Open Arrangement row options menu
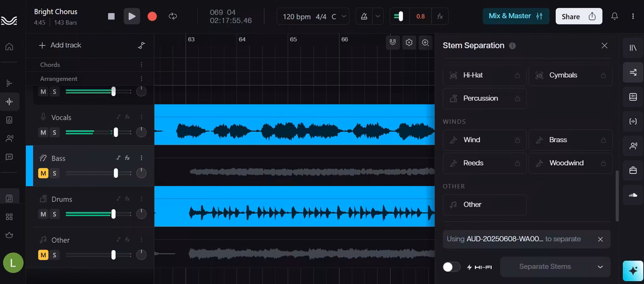Image resolution: width=644 pixels, height=284 pixels. (142, 79)
